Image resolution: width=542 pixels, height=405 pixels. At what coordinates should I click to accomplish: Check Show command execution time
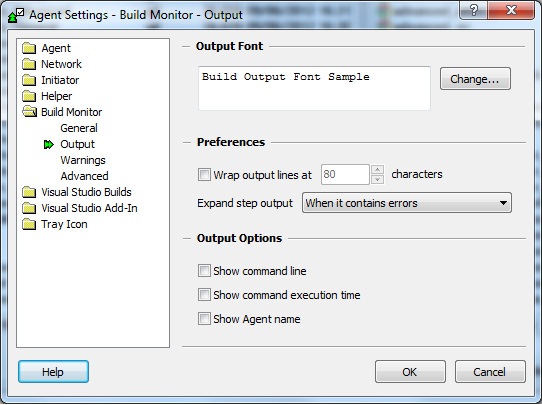pos(204,295)
